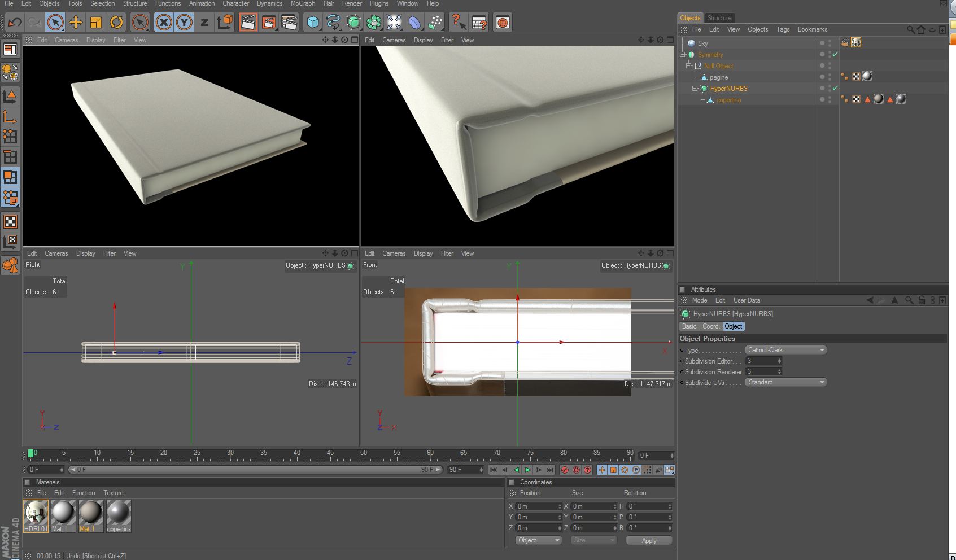Click the Render Active View clapperboard icon
The width and height of the screenshot is (956, 560).
tap(248, 23)
